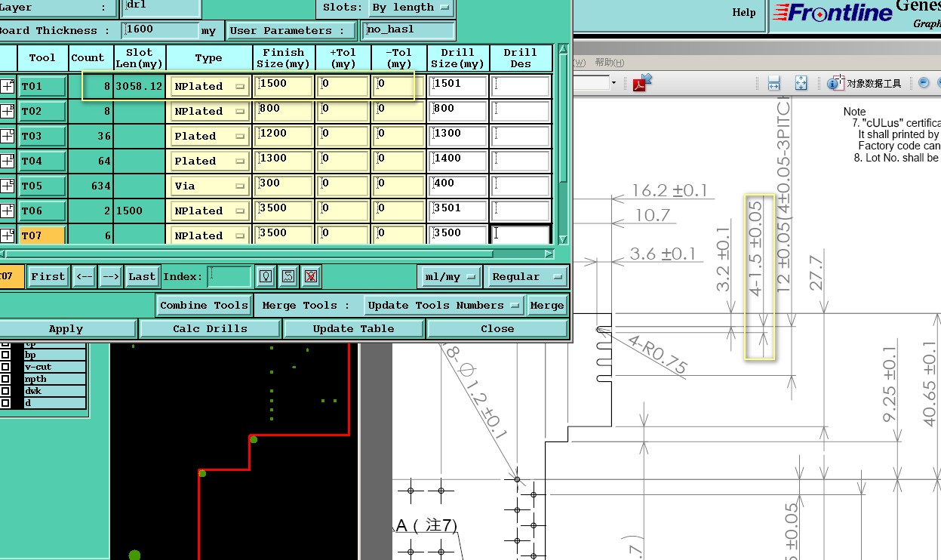This screenshot has width=941, height=560.
Task: Toggle the d layer checkbox
Action: 5,403
